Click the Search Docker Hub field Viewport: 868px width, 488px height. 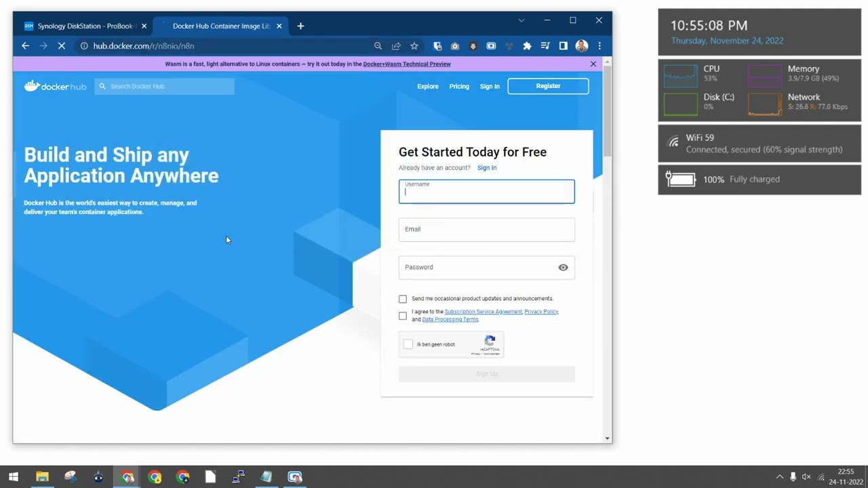(x=164, y=86)
